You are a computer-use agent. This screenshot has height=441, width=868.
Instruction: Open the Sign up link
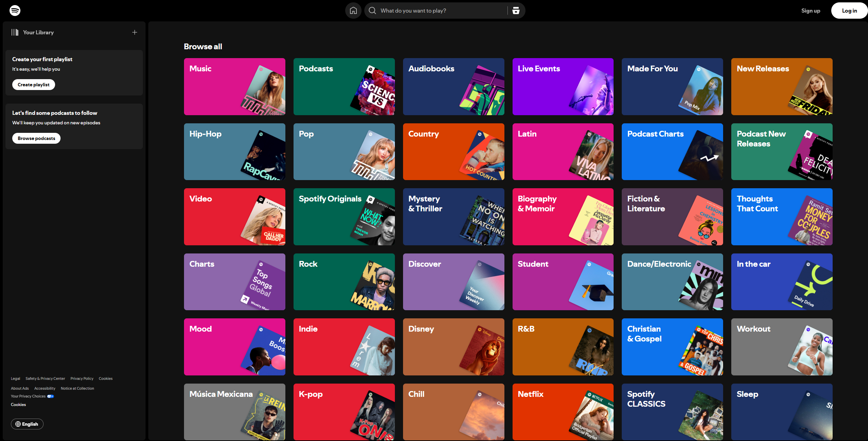pyautogui.click(x=810, y=11)
